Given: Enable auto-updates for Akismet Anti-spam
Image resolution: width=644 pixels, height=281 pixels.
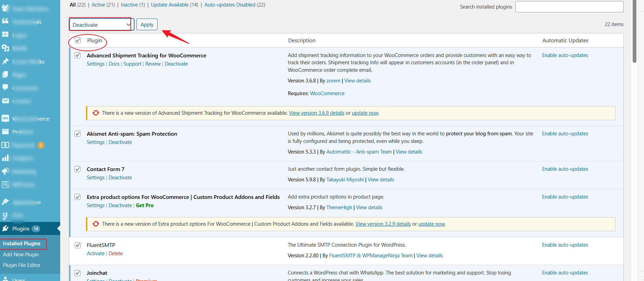Looking at the screenshot, I should pos(565,134).
